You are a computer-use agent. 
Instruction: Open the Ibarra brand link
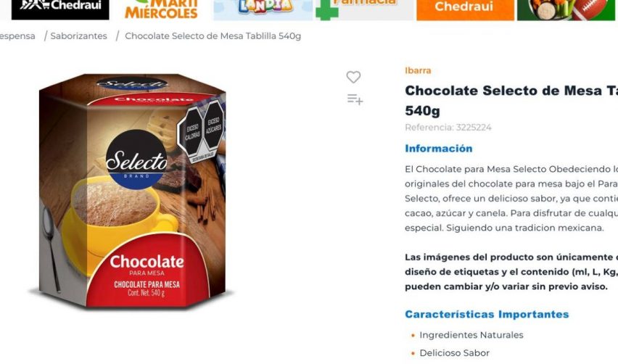[x=418, y=70]
